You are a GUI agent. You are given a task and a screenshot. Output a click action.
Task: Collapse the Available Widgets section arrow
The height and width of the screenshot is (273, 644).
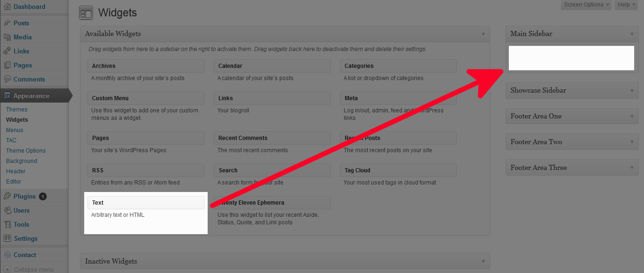pyautogui.click(x=483, y=34)
